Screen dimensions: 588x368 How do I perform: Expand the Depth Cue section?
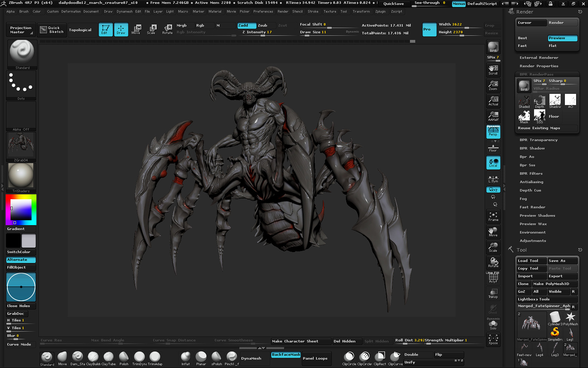[x=530, y=190]
